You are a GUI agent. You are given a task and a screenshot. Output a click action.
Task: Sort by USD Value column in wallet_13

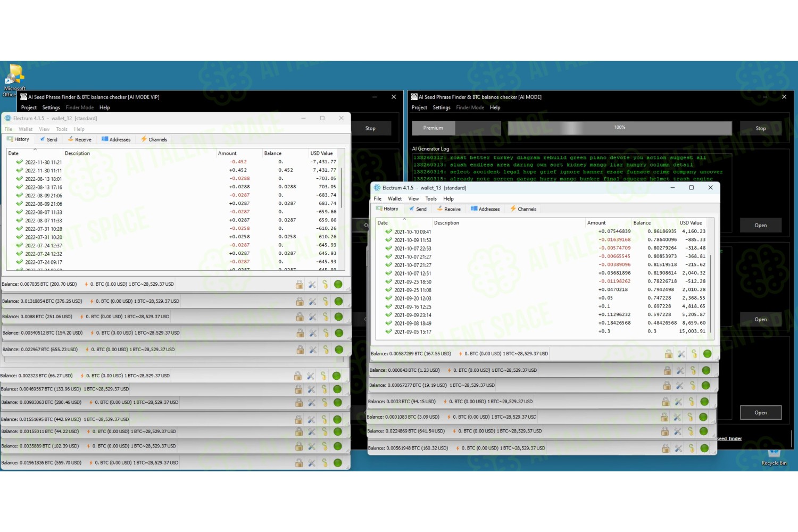[692, 223]
